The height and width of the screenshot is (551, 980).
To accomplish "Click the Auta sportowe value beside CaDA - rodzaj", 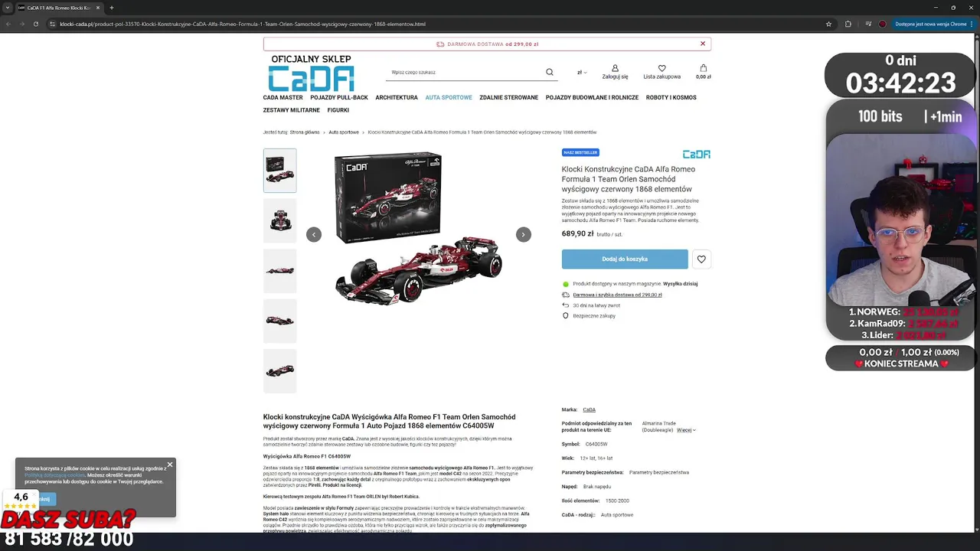I will [x=617, y=514].
